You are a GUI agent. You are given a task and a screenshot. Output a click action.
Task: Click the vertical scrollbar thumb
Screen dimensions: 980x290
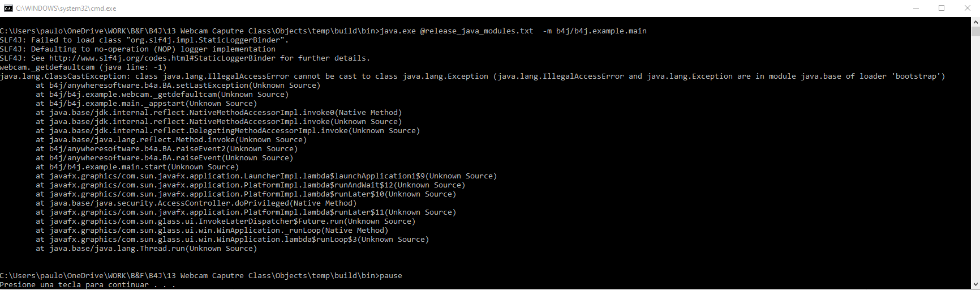click(x=975, y=32)
